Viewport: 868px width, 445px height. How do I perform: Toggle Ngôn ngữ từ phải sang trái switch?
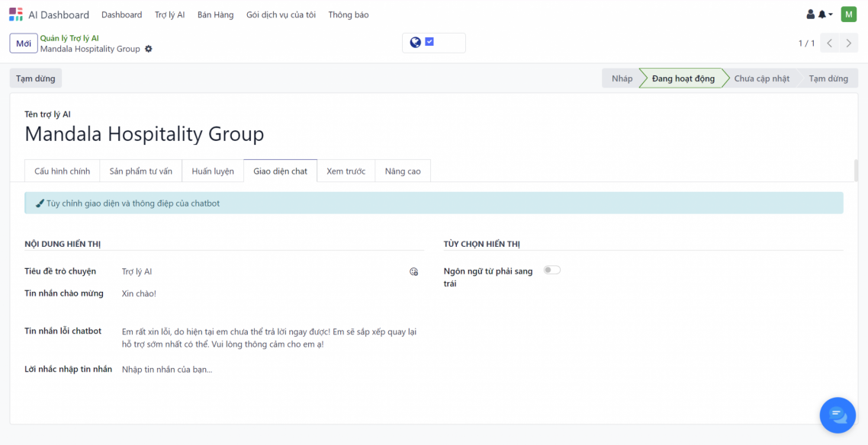[x=551, y=270]
